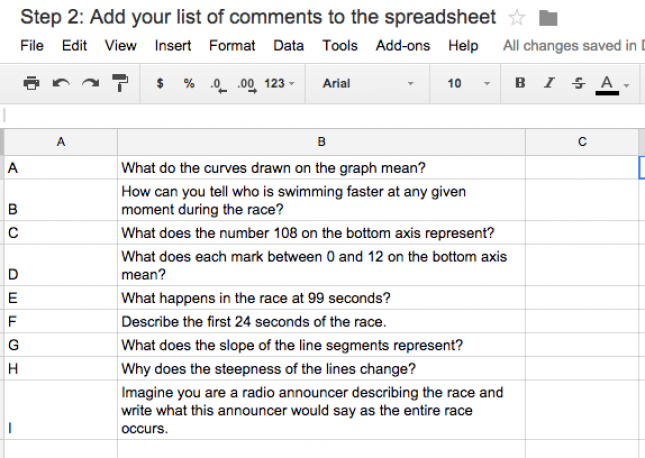This screenshot has width=645, height=458.
Task: Decrease decimal places
Action: click(216, 84)
